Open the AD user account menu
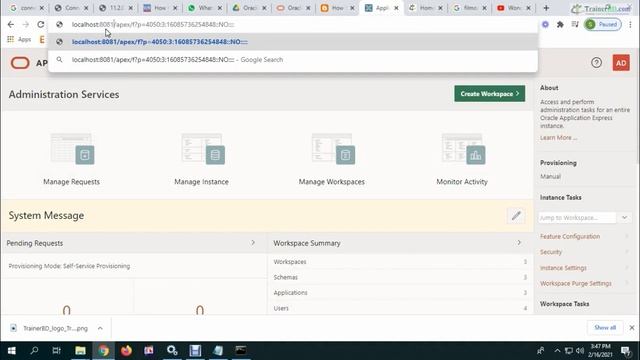 click(621, 63)
